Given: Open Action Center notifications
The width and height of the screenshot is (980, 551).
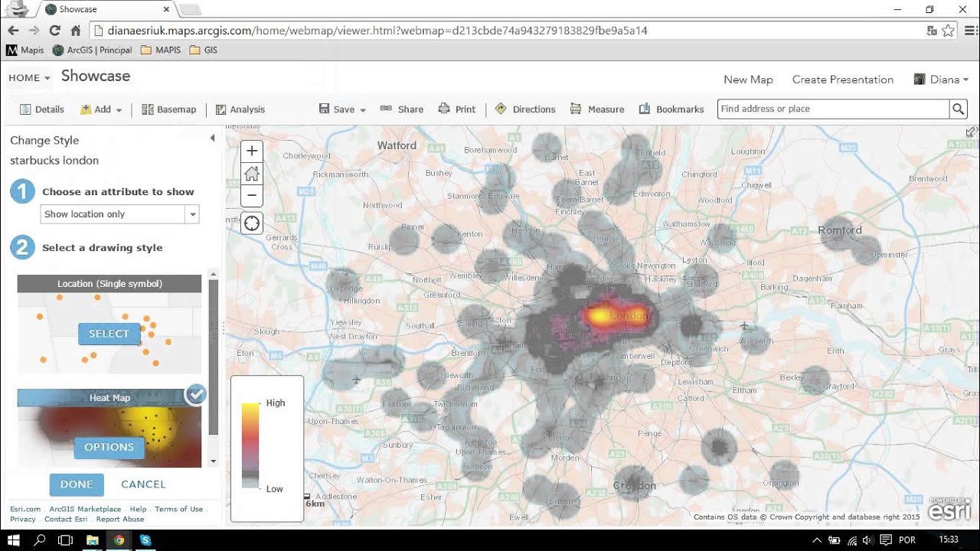Looking at the screenshot, I should point(885,540).
